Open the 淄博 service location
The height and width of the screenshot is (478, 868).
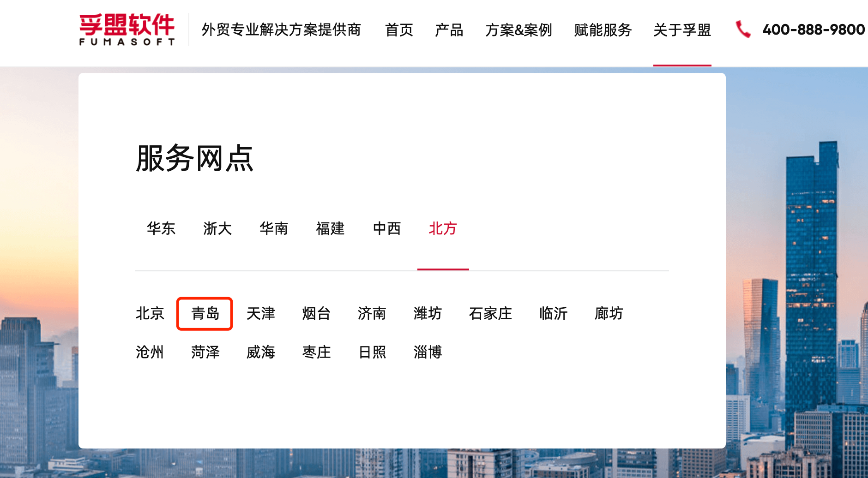(428, 353)
